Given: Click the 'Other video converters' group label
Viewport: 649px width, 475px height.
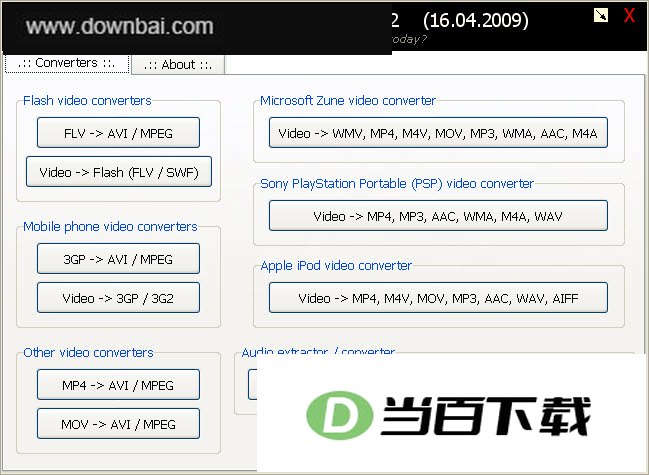Looking at the screenshot, I should pos(88,353).
